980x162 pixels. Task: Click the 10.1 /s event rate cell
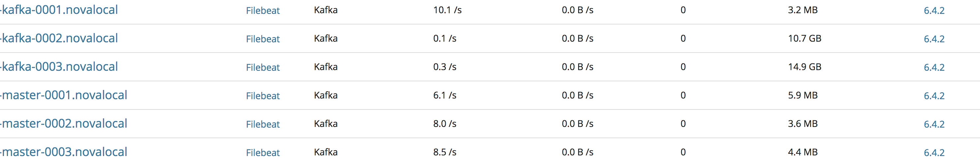pyautogui.click(x=447, y=10)
